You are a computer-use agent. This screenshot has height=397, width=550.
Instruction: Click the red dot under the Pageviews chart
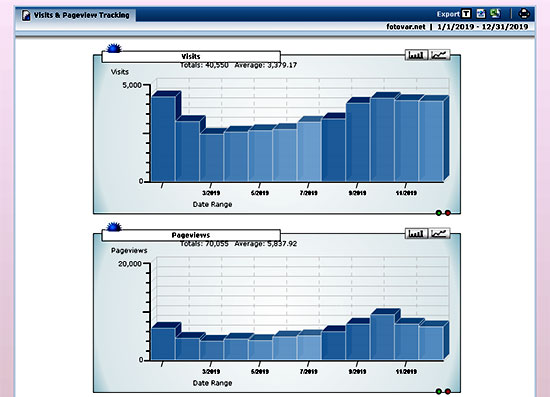coord(448,391)
